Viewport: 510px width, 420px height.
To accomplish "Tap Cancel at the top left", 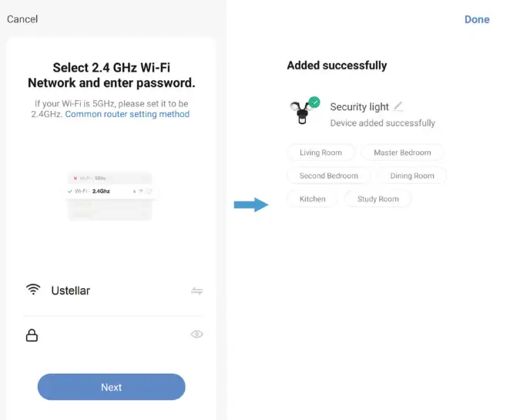I will click(x=22, y=18).
